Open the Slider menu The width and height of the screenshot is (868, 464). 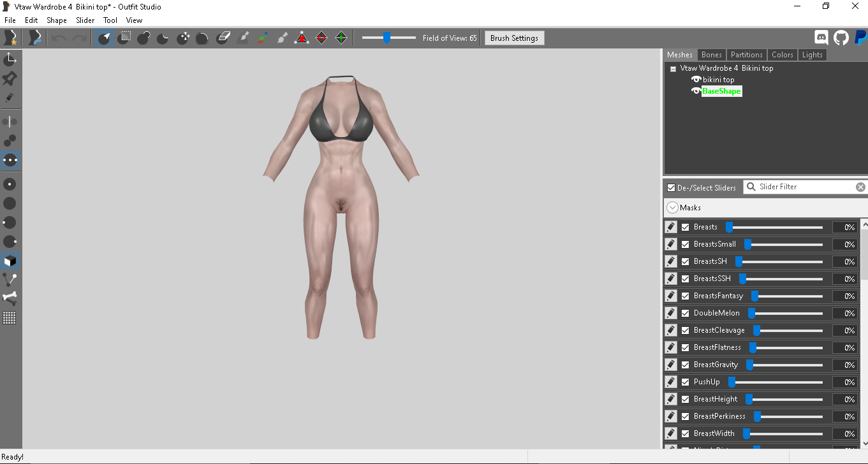tap(85, 20)
